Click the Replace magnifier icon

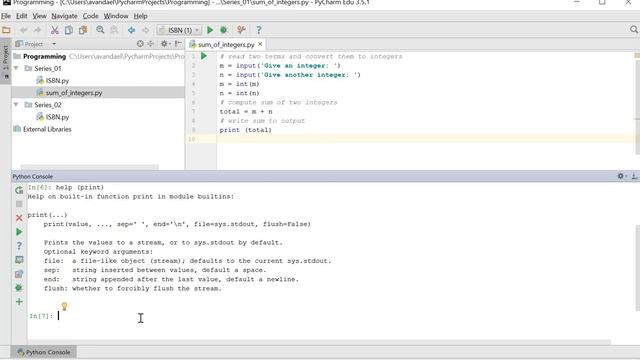(115, 30)
